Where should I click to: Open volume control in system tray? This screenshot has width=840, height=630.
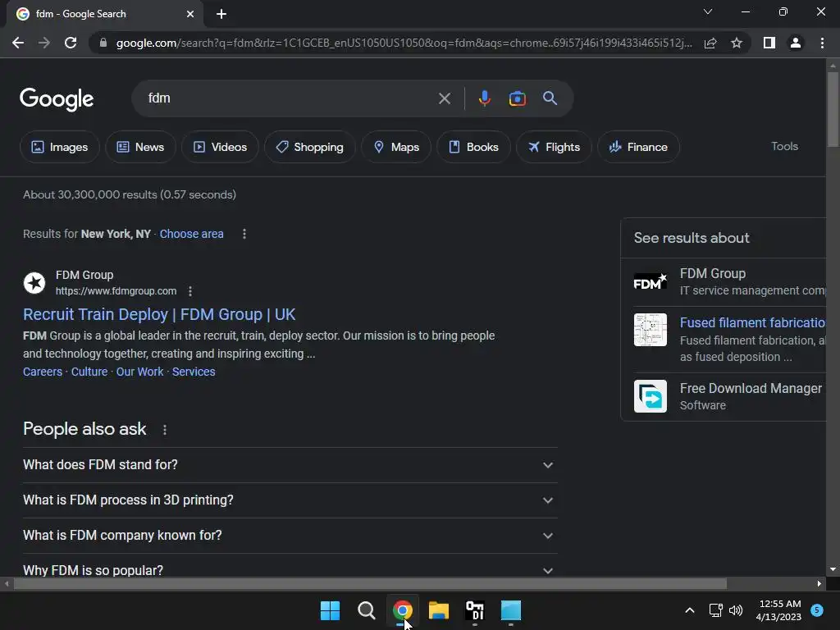coord(736,610)
